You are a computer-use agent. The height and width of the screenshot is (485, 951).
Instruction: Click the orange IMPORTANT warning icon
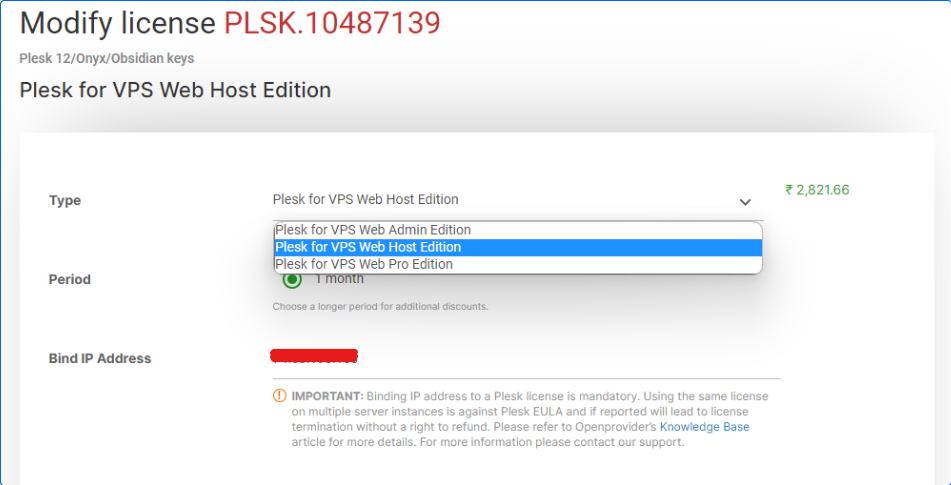click(x=279, y=396)
